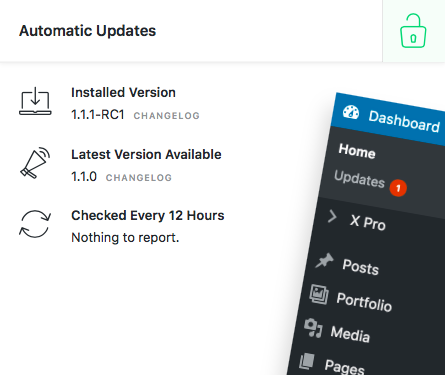Select the Home submenu item
This screenshot has width=445, height=375.
(357, 151)
